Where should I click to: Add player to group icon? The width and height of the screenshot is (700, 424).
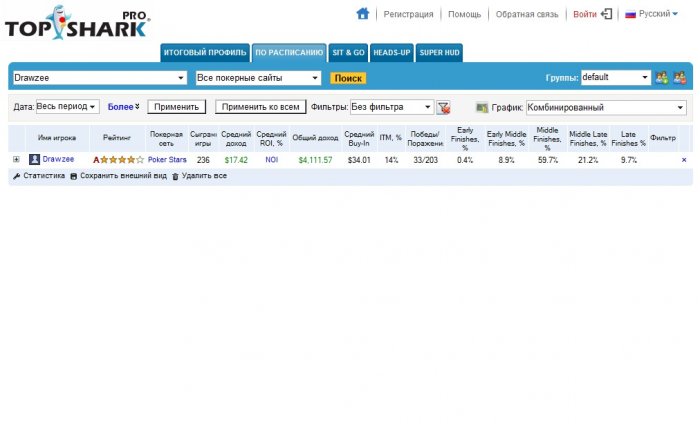662,78
